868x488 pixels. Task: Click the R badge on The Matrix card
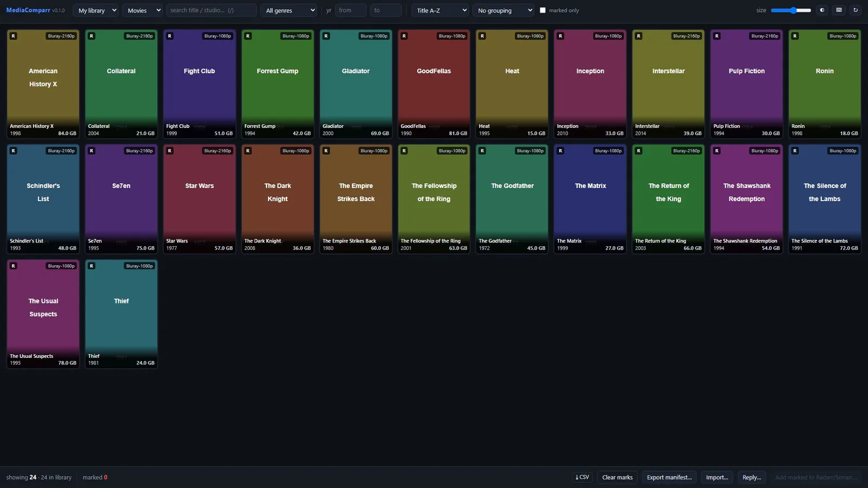[x=560, y=151]
